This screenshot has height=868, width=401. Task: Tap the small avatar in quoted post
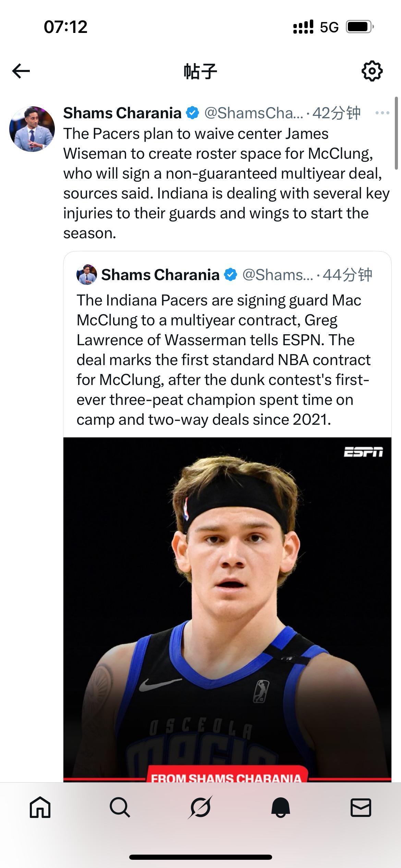click(x=86, y=275)
